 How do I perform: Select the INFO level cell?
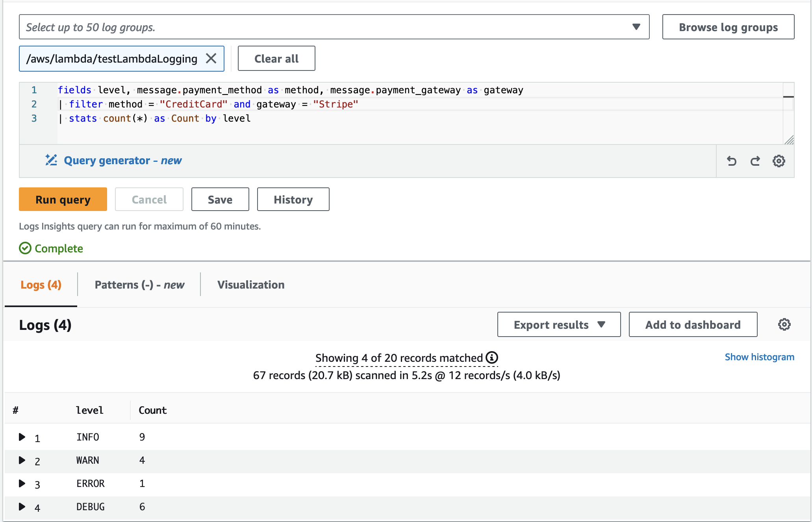click(88, 437)
